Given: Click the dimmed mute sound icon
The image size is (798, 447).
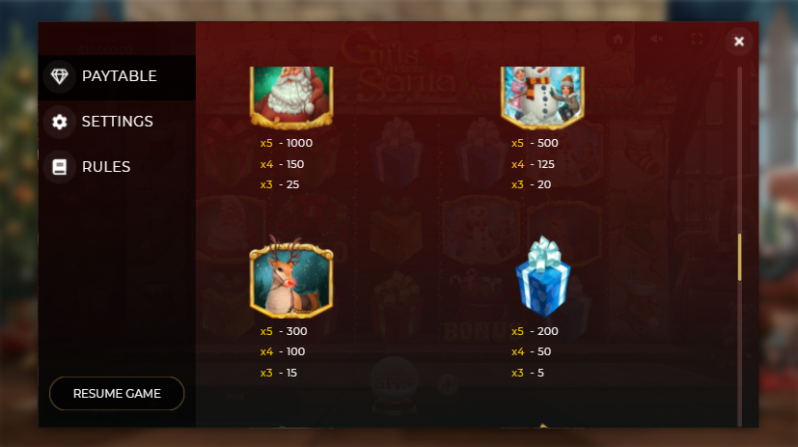Looking at the screenshot, I should click(x=657, y=39).
